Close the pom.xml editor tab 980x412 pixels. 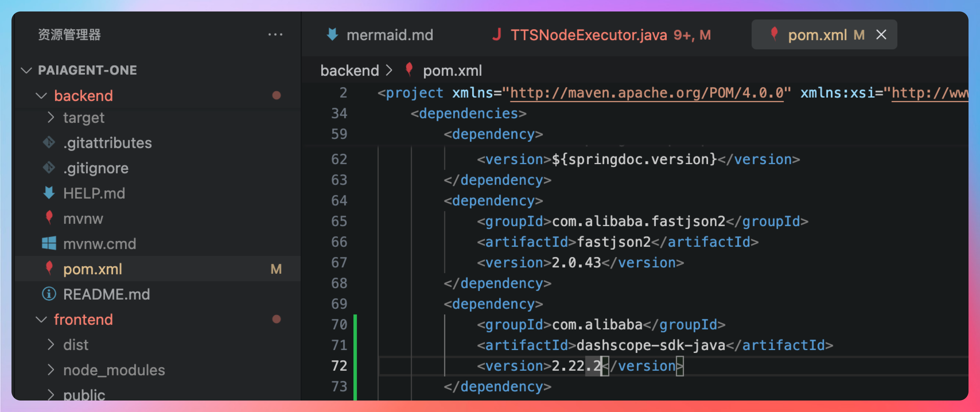[881, 35]
